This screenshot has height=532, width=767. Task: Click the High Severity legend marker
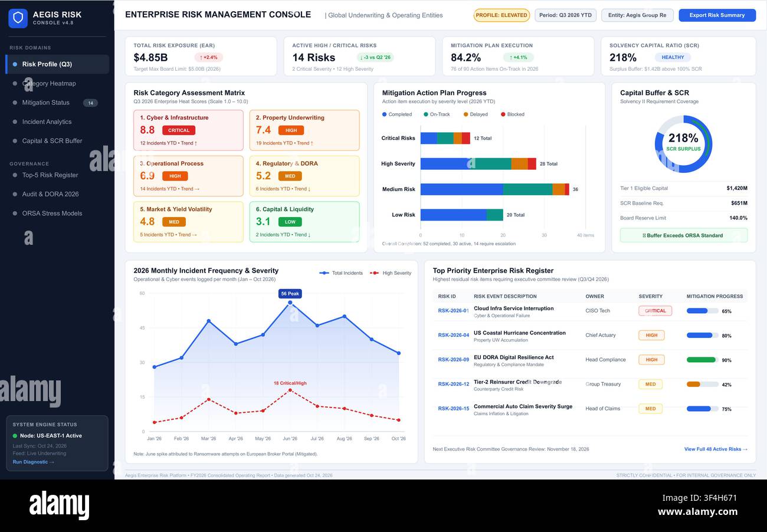375,273
